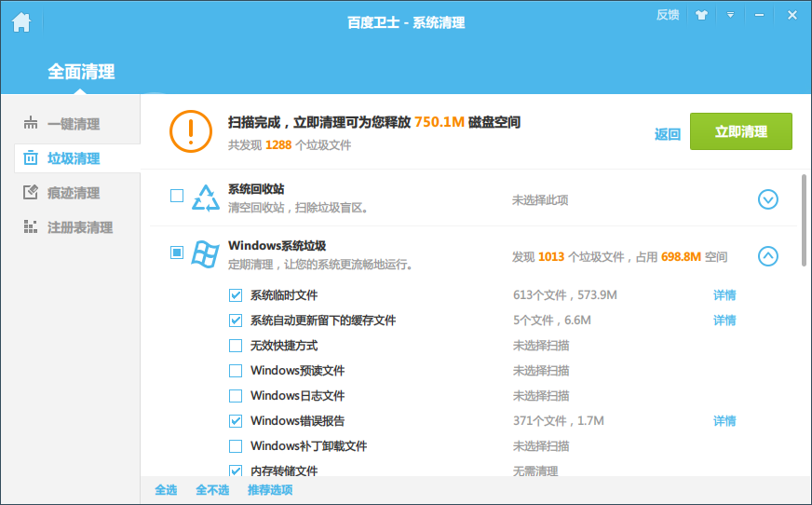Click the orange exclamation warning icon
The height and width of the screenshot is (505, 812).
click(x=191, y=131)
